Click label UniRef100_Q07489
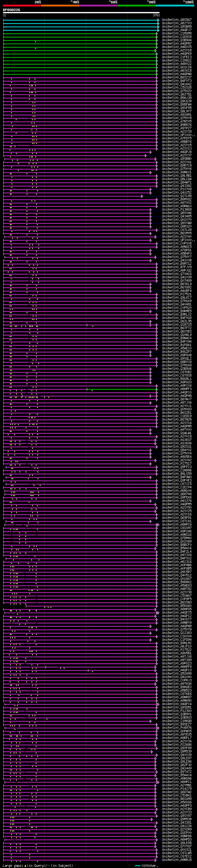This screenshot has height=868, width=197. coord(177,280)
